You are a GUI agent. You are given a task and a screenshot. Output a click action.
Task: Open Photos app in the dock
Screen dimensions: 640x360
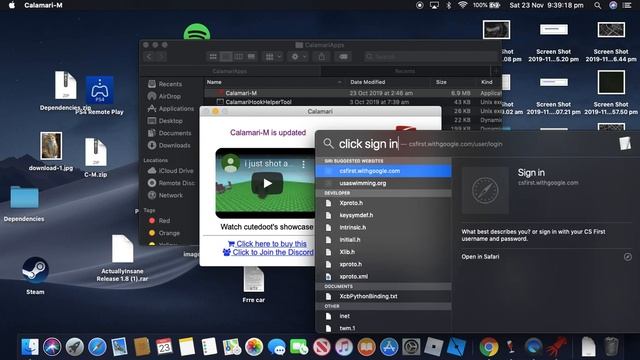coord(254,347)
